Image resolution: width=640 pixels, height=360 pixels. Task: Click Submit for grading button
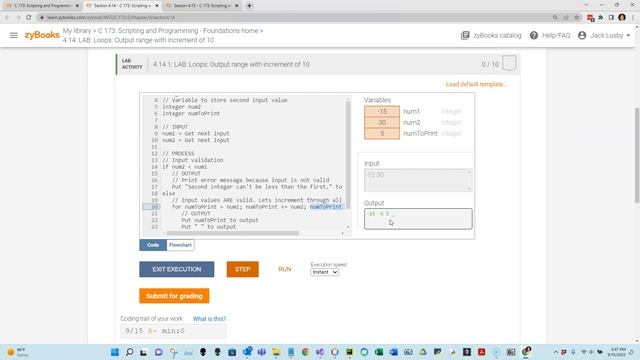point(174,296)
